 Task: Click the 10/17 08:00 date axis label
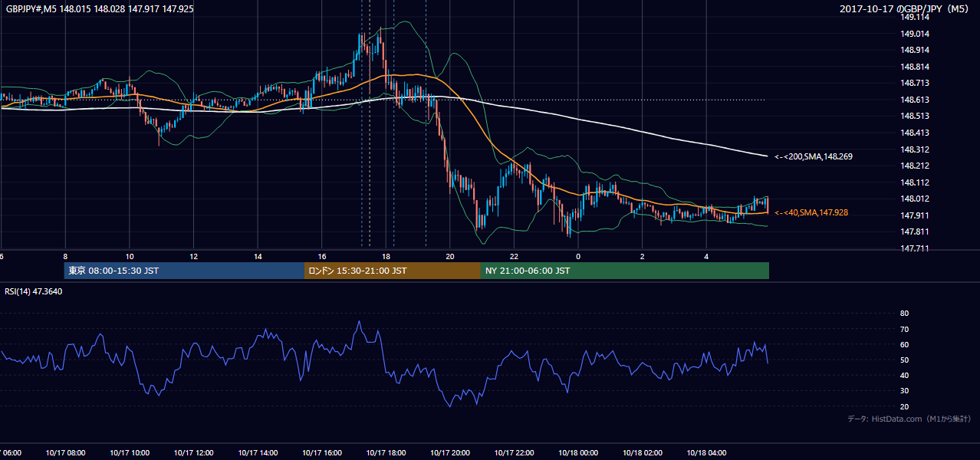(65, 453)
